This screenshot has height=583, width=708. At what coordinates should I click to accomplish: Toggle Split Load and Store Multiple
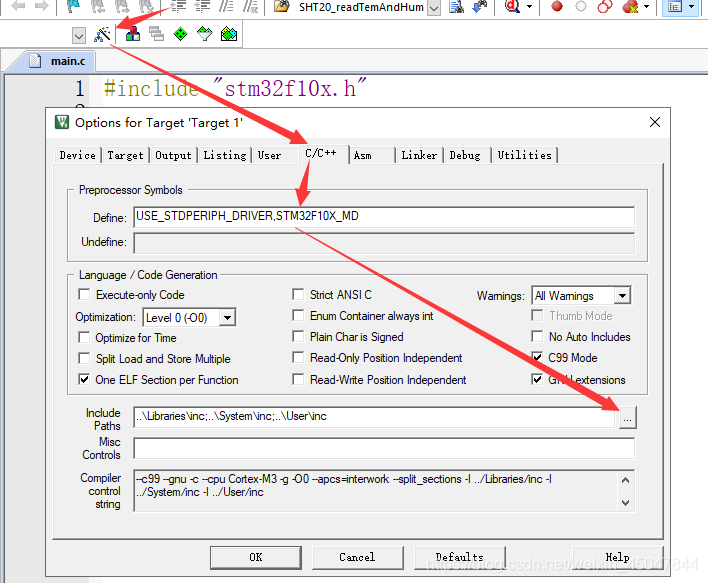pyautogui.click(x=84, y=358)
